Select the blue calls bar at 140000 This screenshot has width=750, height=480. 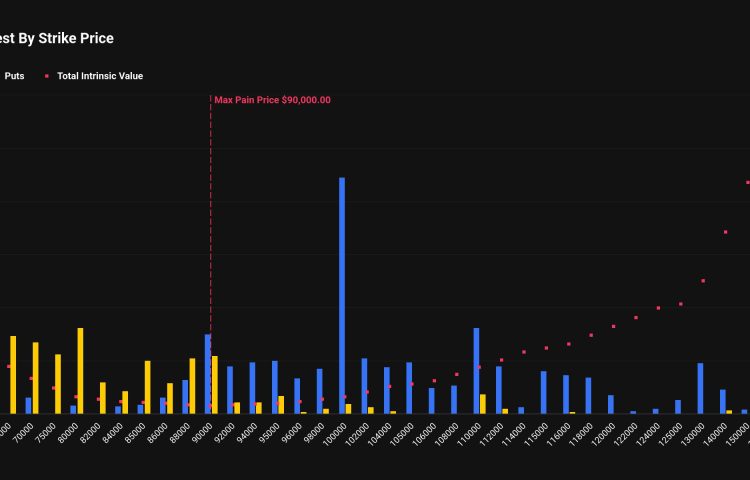(723, 401)
